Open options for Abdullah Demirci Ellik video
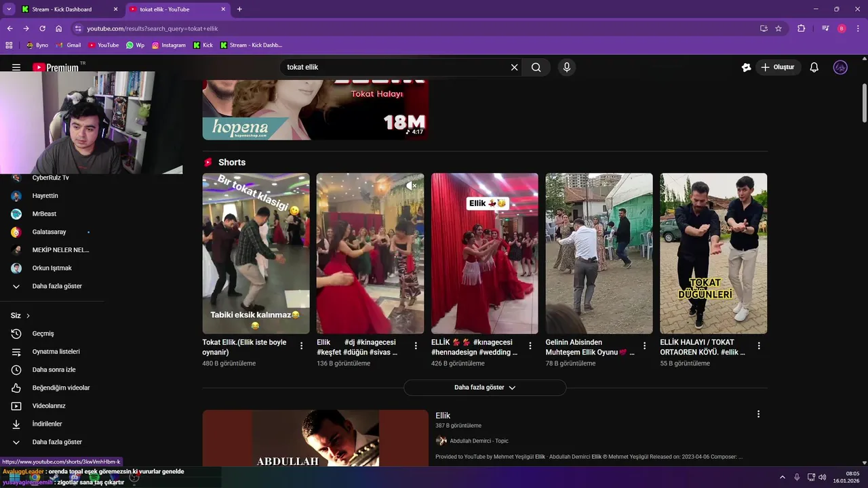This screenshot has width=868, height=488. click(x=758, y=414)
